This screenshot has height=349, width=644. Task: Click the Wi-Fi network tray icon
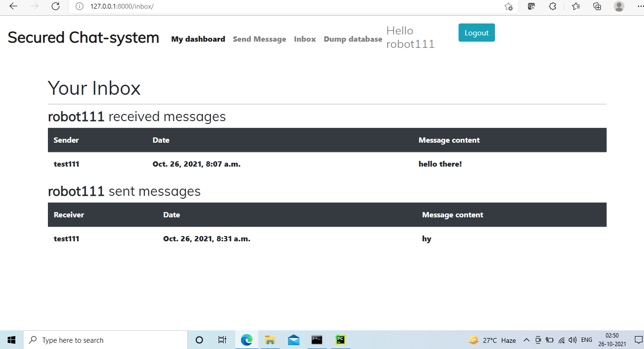pyautogui.click(x=562, y=340)
